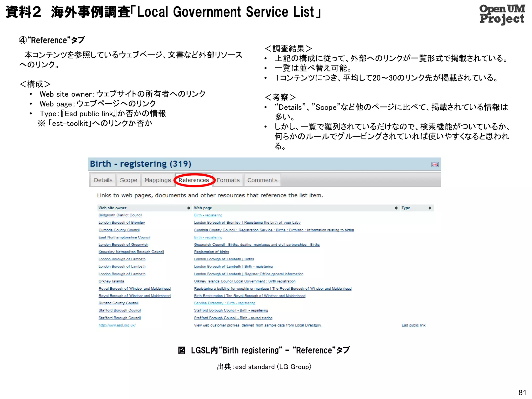This screenshot has width=532, height=399.
Task: Sort by Web site owner column arrows
Action: point(189,208)
